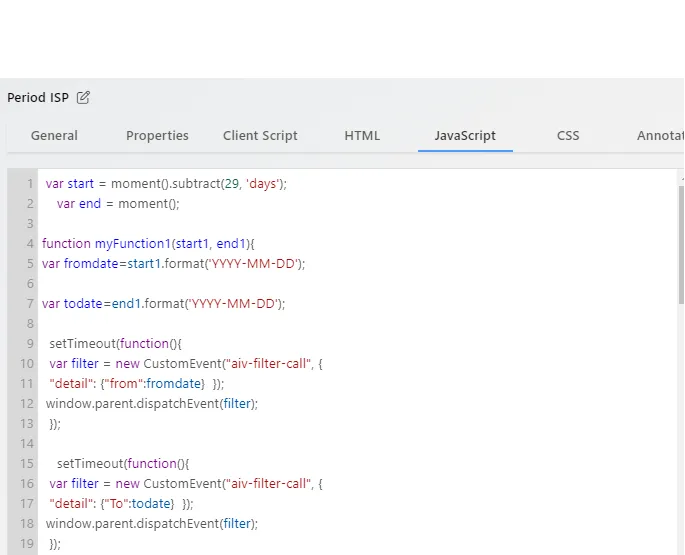
Task: Click line number 10 in the gutter
Action: (x=27, y=364)
